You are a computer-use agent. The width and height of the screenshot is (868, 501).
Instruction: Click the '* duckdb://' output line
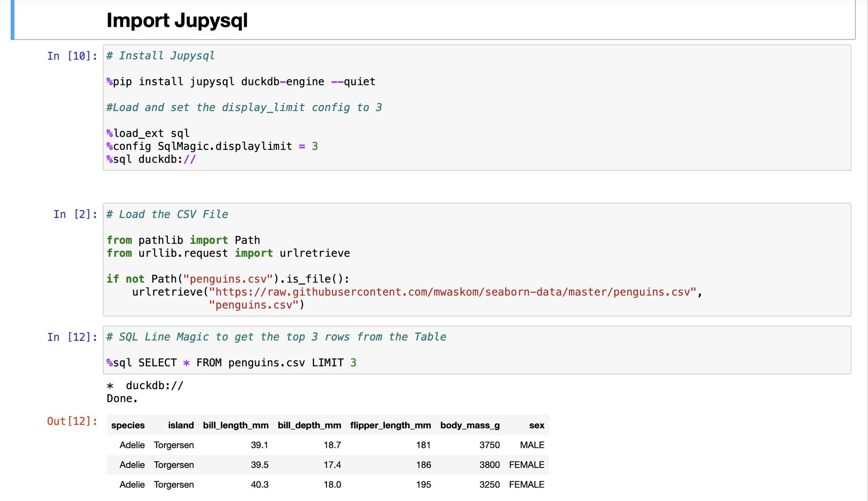point(145,385)
